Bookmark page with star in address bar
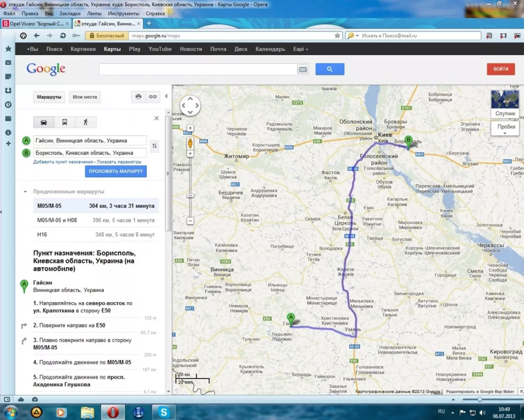Viewport: 524px width, 420px height. (337, 36)
